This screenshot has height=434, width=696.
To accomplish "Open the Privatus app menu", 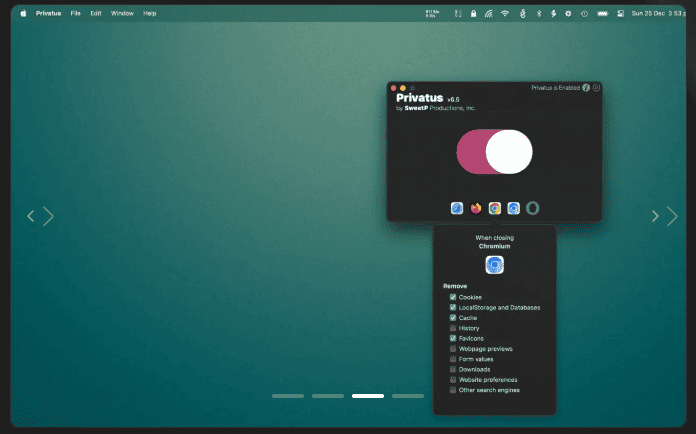I will 48,13.
